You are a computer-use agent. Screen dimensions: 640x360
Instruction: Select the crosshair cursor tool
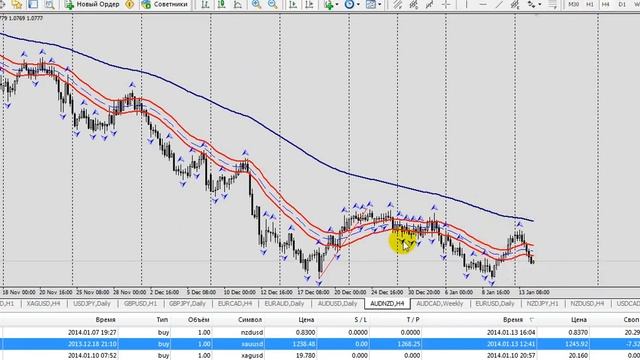coord(446,4)
